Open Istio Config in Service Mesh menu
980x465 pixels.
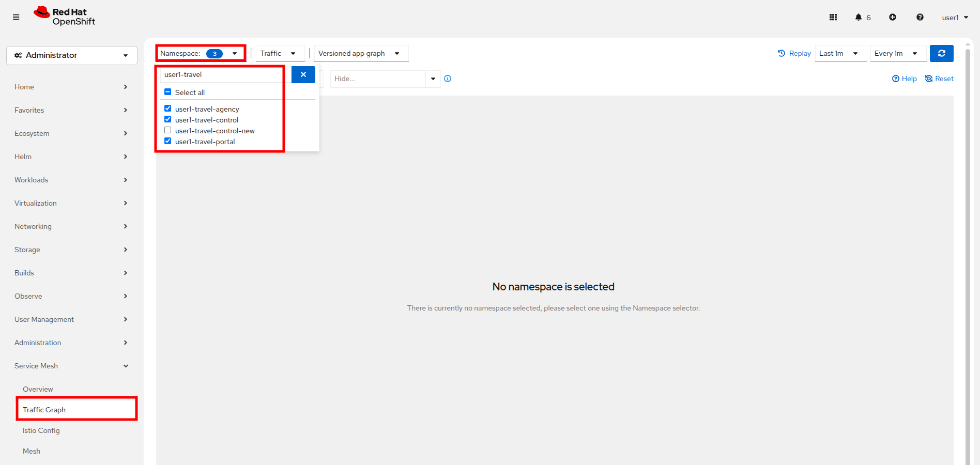coord(41,430)
